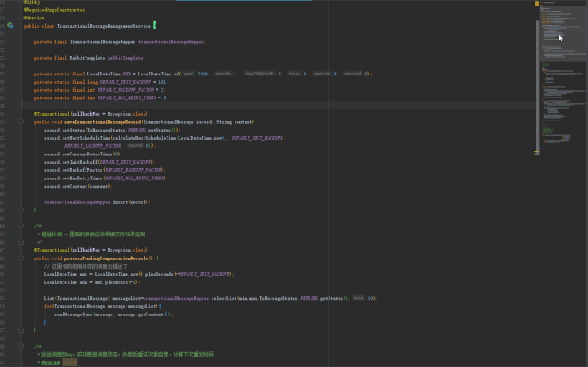The height and width of the screenshot is (367, 588).
Task: Click 'String content' parameter in method signature
Action: click(x=235, y=122)
